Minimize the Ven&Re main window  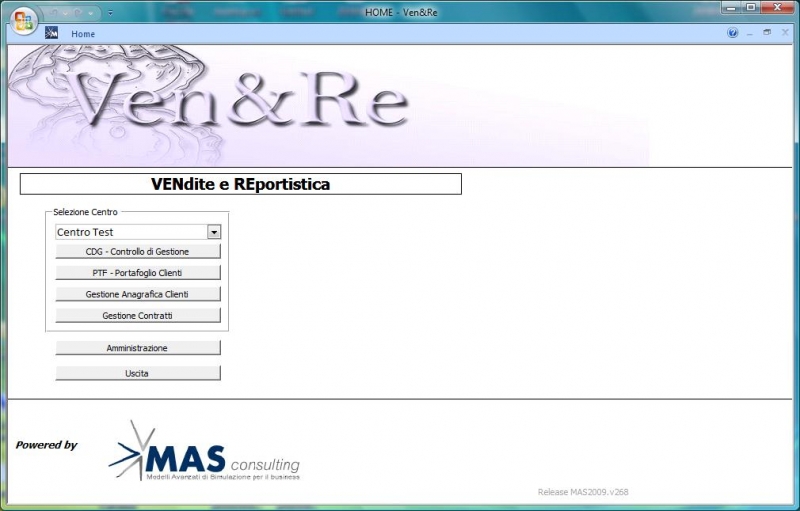731,7
